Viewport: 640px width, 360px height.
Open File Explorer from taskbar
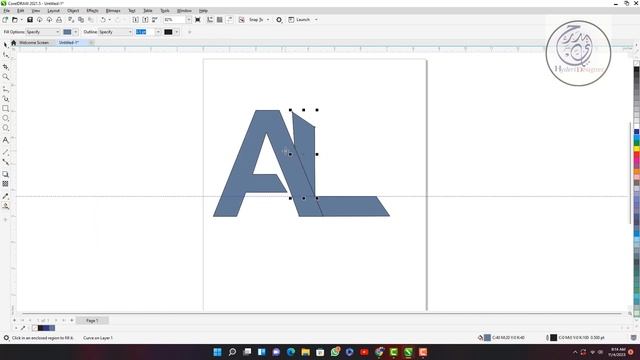pyautogui.click(x=306, y=352)
